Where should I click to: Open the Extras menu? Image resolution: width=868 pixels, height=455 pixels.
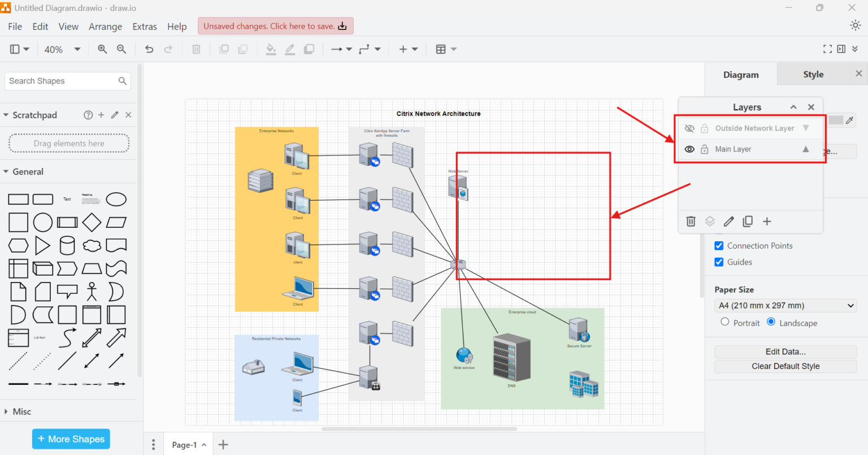pos(145,26)
